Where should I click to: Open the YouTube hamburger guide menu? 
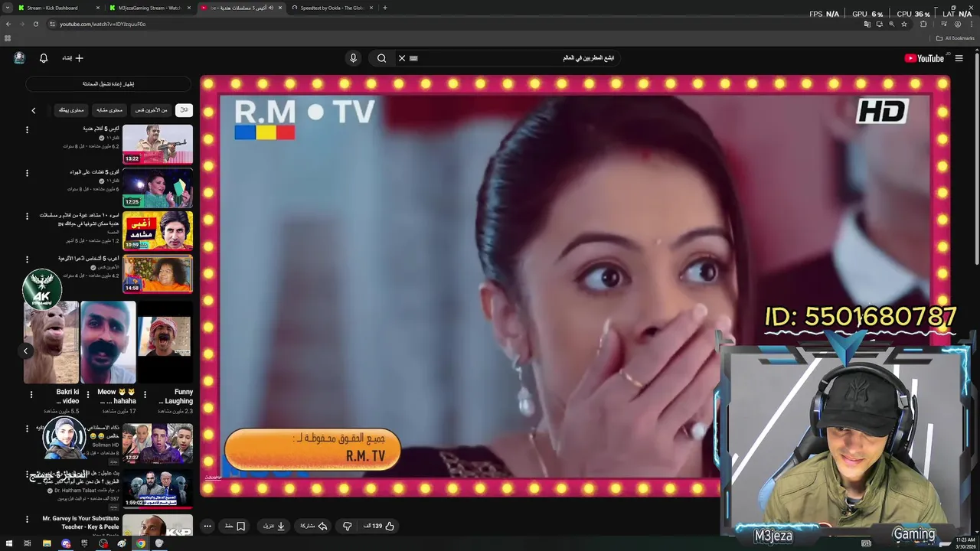(959, 58)
